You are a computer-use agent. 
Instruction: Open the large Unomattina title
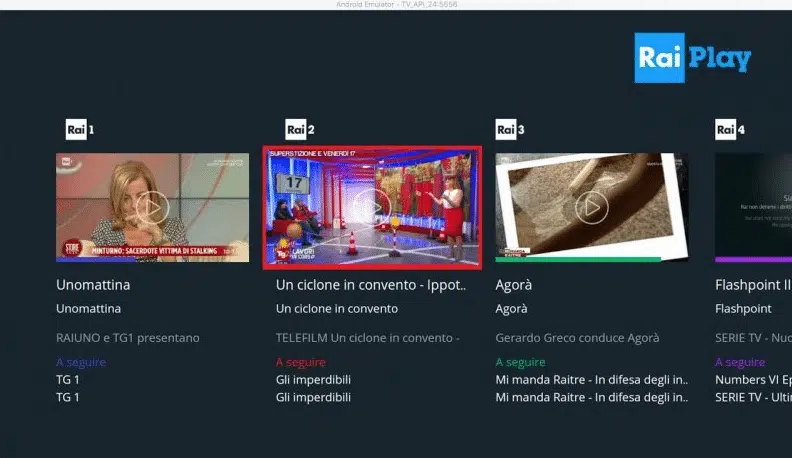(93, 285)
